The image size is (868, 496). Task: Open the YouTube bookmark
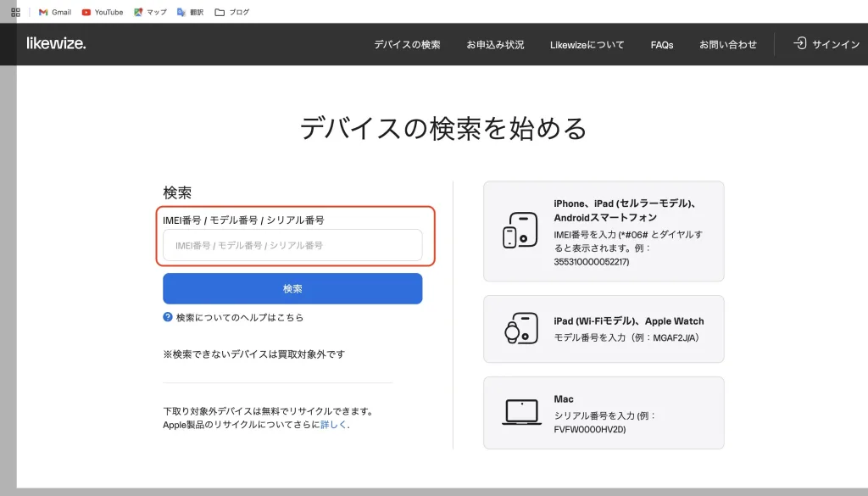click(103, 12)
